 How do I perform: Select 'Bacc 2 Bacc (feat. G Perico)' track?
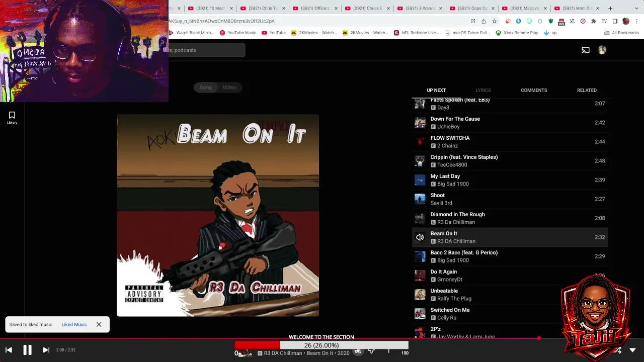(x=510, y=256)
